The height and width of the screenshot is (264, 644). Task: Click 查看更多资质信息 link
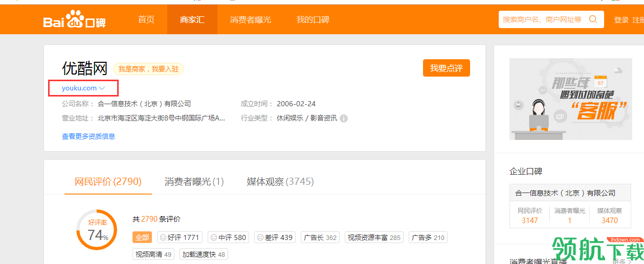coord(88,136)
